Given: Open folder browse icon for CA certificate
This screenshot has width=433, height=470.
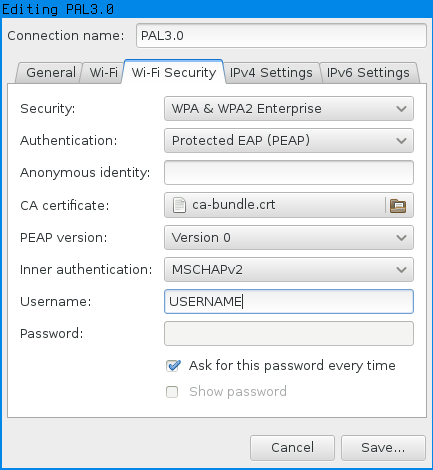Looking at the screenshot, I should click(398, 205).
